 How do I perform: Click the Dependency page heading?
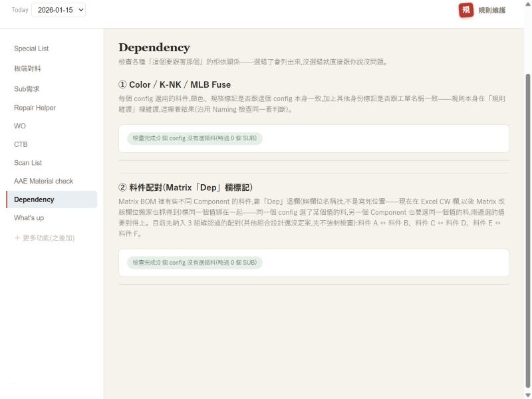click(x=154, y=47)
